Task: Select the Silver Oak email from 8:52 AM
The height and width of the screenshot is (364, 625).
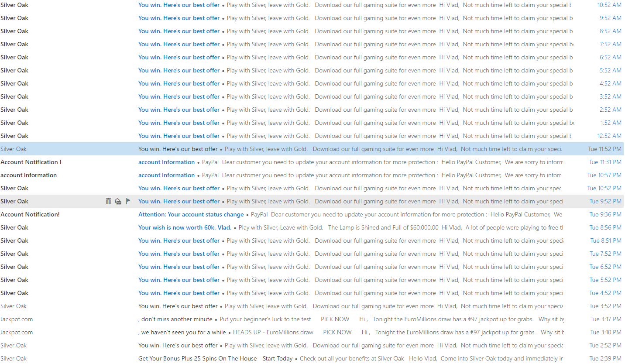Action: pyautogui.click(x=312, y=31)
